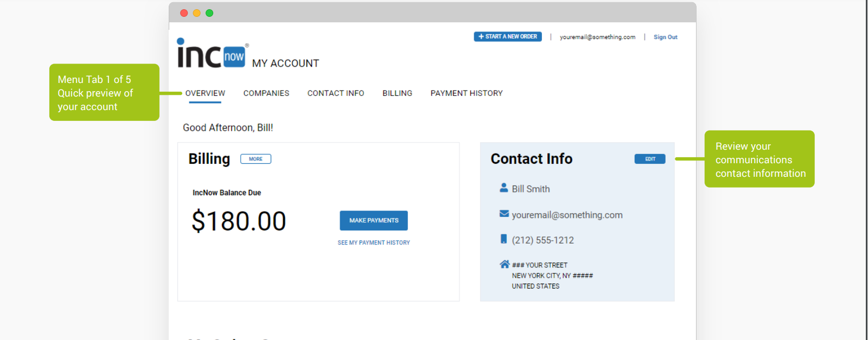Select the Billing tab
Screen dimensions: 868x340
pos(397,93)
